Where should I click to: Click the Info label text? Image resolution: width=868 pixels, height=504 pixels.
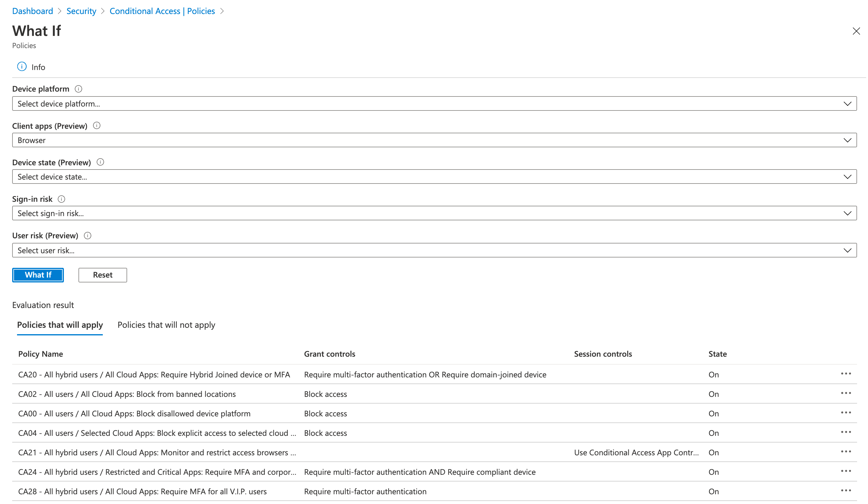pos(38,67)
